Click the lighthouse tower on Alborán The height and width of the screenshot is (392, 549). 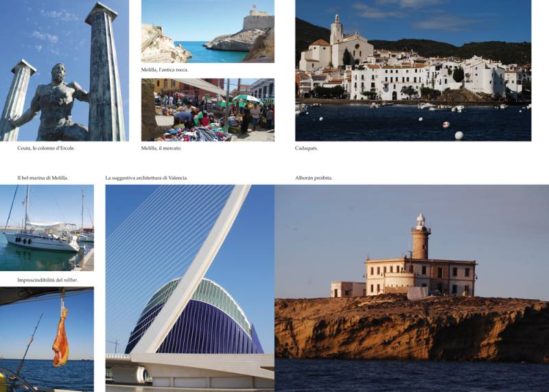(421, 237)
